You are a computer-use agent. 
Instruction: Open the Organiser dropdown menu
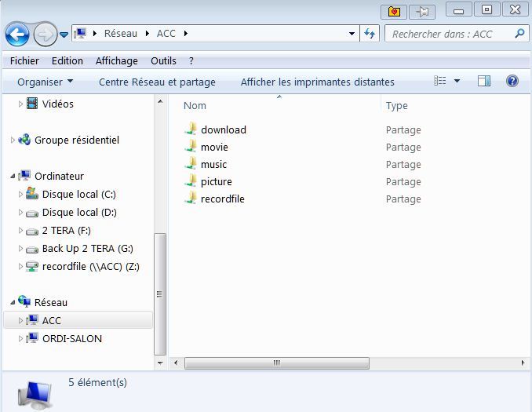(x=46, y=82)
